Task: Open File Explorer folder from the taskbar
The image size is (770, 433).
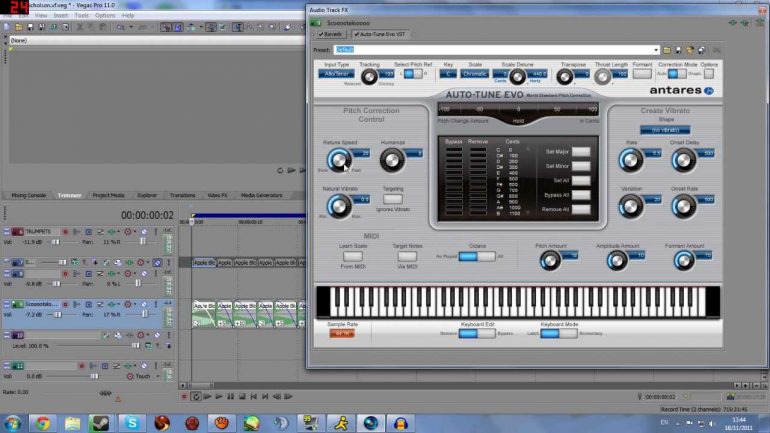Action: pos(72,423)
